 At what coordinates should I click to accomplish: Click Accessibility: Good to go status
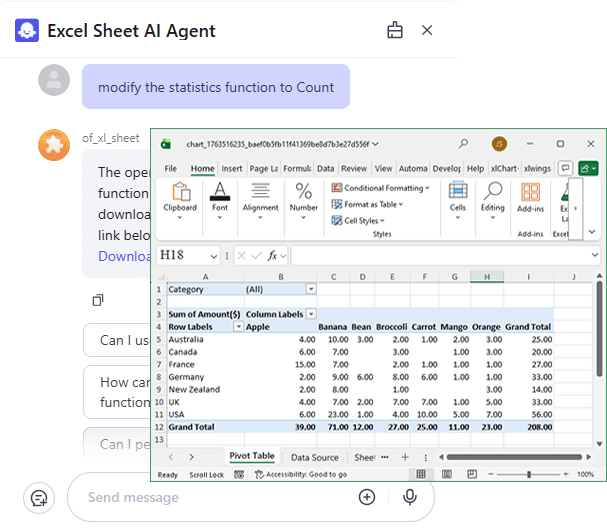(301, 475)
